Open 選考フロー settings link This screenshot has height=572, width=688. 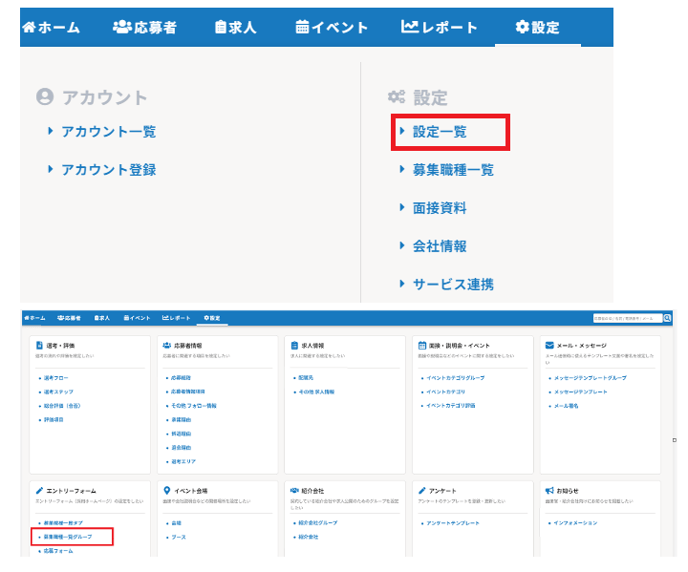[56, 378]
